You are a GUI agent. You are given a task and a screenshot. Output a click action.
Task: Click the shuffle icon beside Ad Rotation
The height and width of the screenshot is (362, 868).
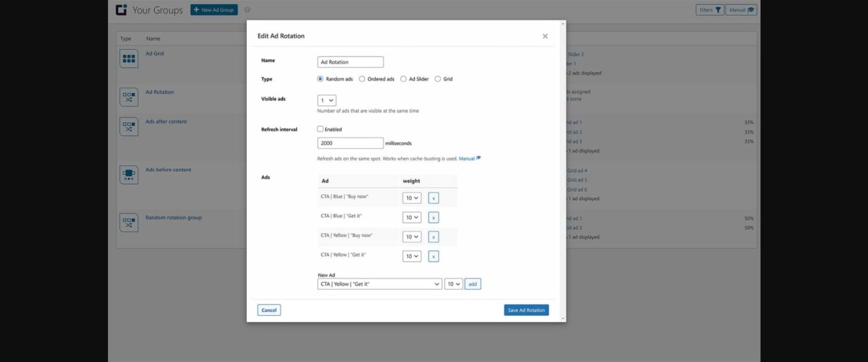[x=128, y=97]
